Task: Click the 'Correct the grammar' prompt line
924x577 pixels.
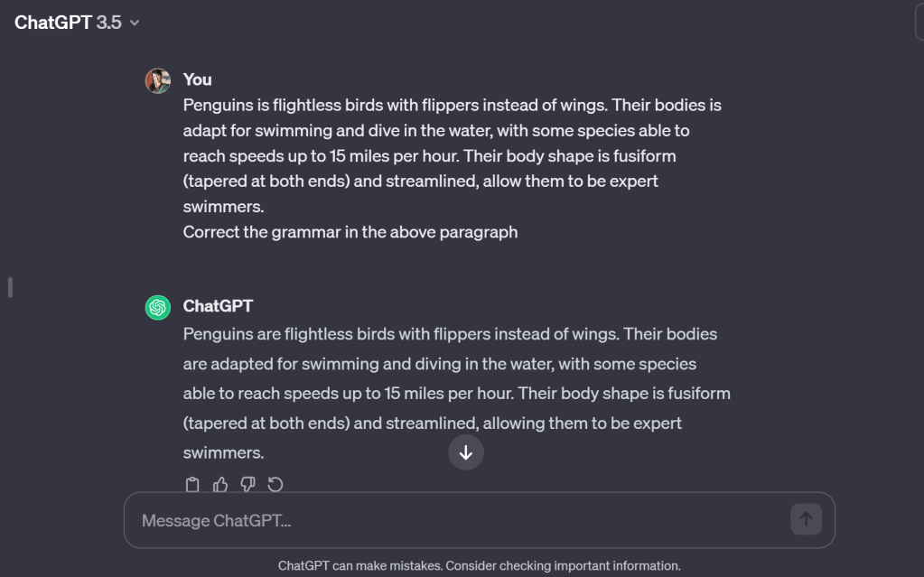Action: [x=350, y=232]
